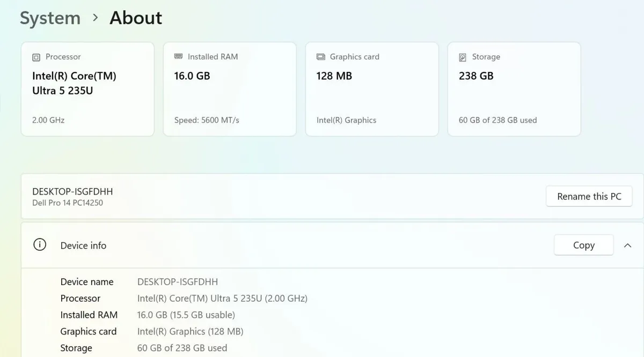
Task: Rename this PC button
Action: click(589, 196)
